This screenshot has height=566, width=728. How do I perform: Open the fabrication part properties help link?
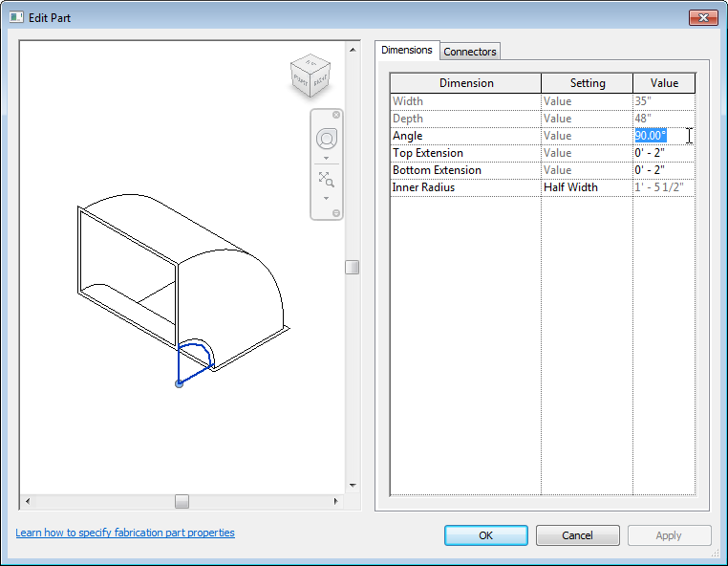(x=125, y=533)
